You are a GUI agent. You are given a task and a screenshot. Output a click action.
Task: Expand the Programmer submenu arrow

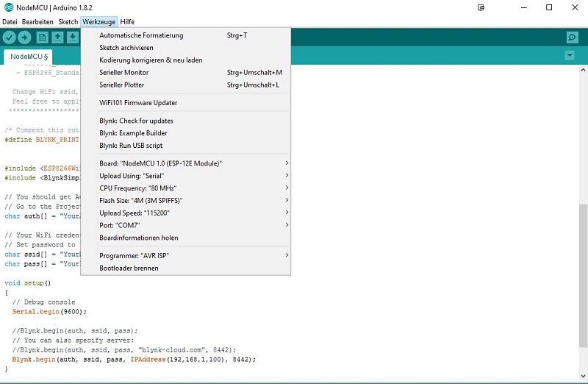(287, 255)
